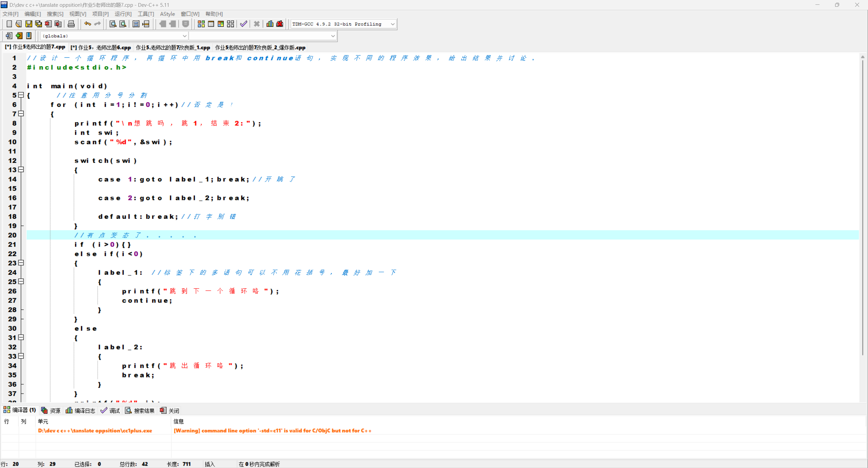The image size is (868, 468).
Task: Click the Undo arrow icon
Action: coord(87,24)
